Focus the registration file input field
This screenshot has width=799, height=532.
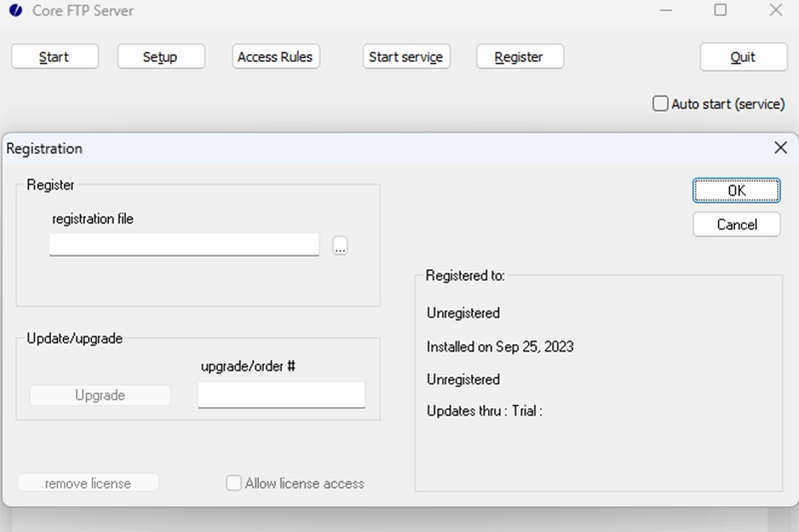coord(184,245)
